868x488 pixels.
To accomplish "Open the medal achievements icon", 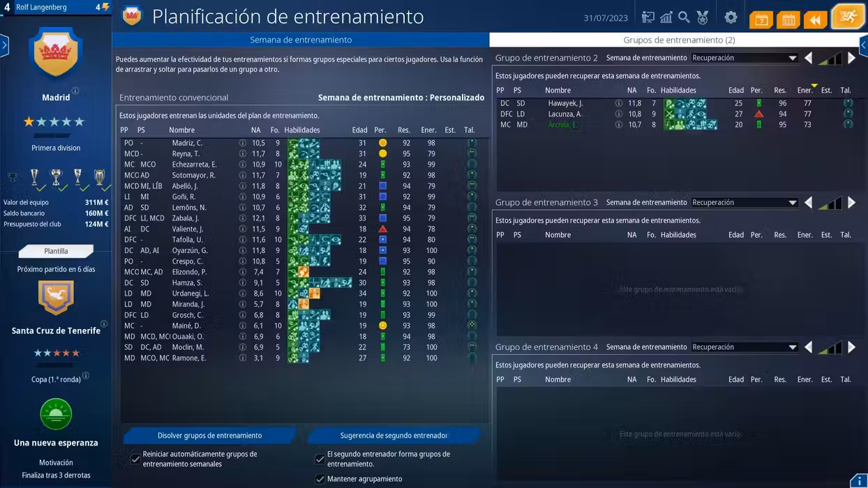I will pyautogui.click(x=703, y=17).
